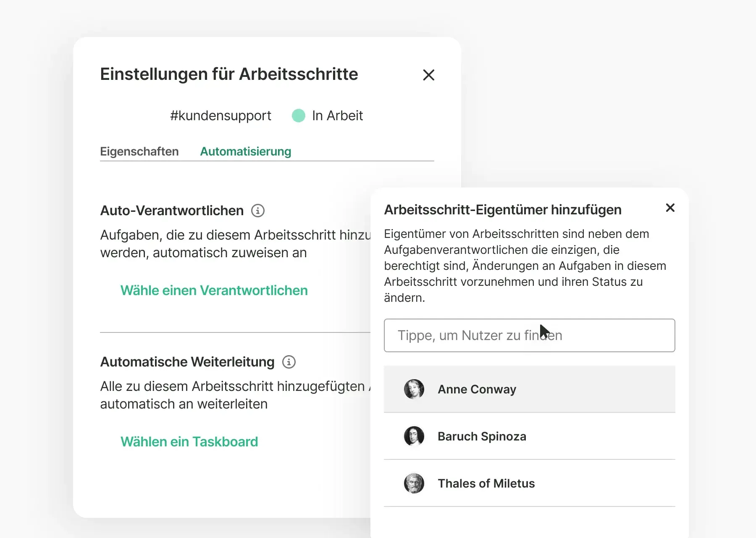Image resolution: width=756 pixels, height=538 pixels.
Task: Open the Wähle einen Verantwortlichen picker
Action: click(x=214, y=290)
